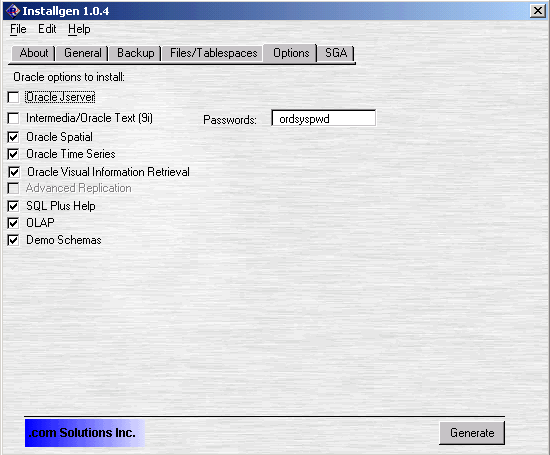Uncheck the SQL Plus Help option
The image size is (550, 455).
pos(13,206)
